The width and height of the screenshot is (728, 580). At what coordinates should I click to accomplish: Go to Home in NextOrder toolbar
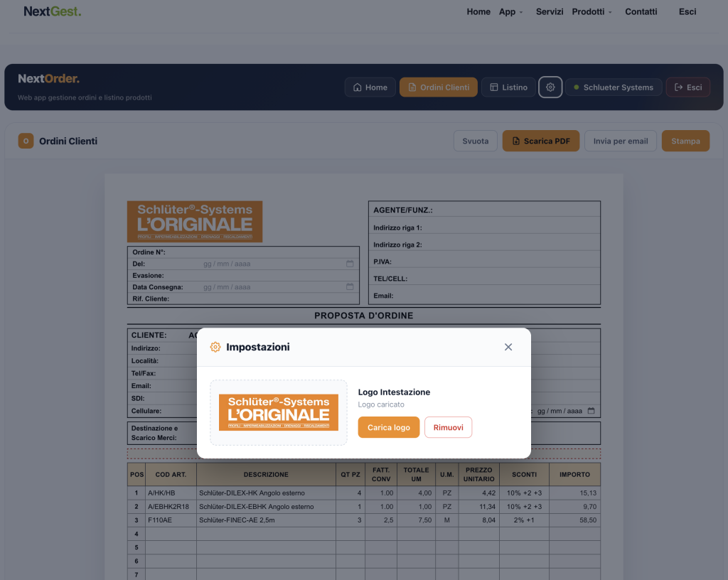370,87
